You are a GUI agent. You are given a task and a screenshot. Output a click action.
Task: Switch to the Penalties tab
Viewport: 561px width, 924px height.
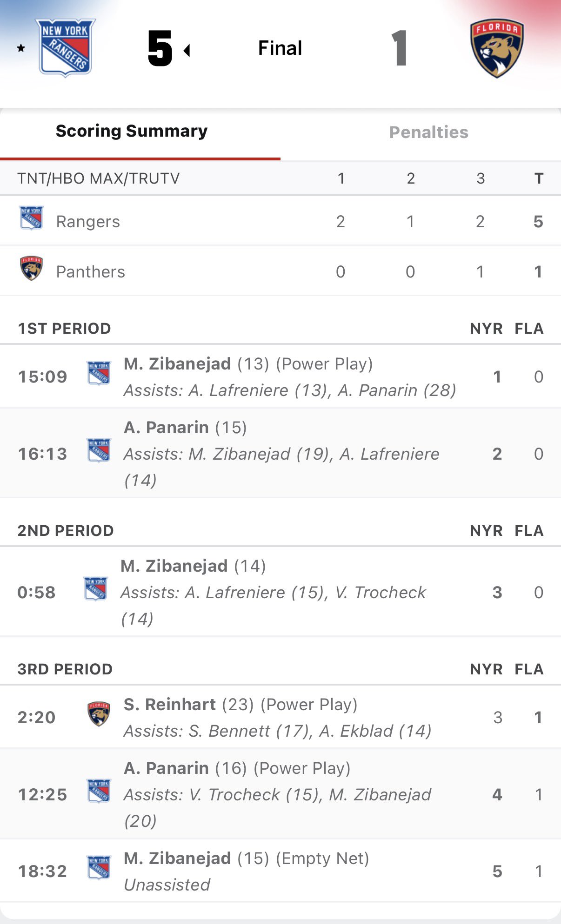pos(428,132)
